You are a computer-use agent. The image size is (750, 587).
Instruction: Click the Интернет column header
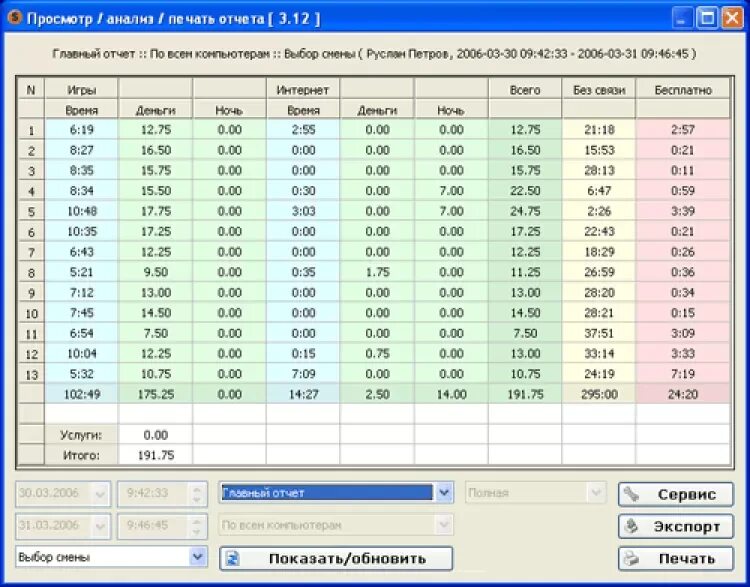[303, 89]
